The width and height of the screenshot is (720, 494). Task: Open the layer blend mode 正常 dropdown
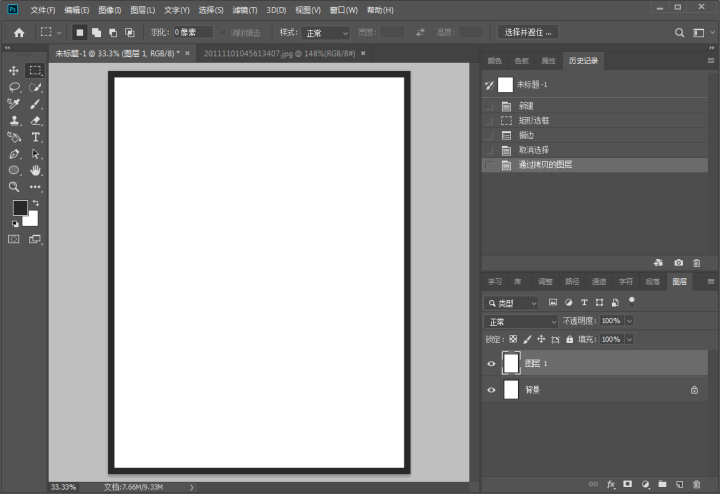(521, 322)
